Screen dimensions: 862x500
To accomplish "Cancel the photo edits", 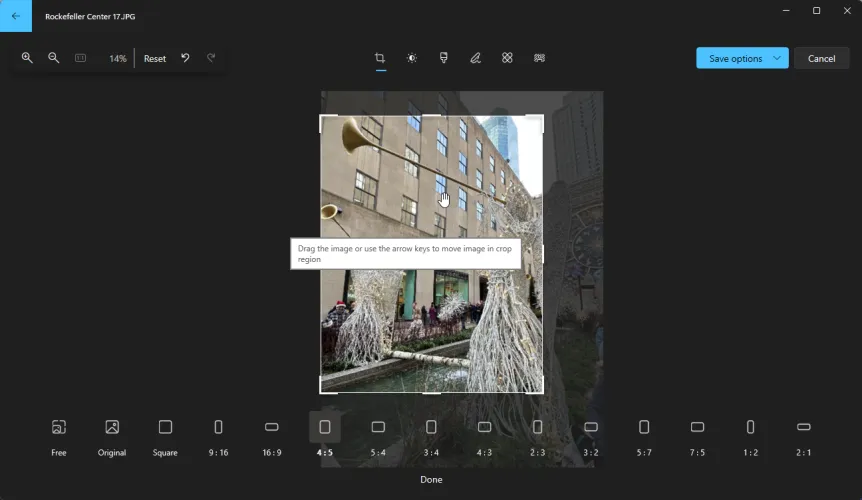I will click(x=821, y=58).
